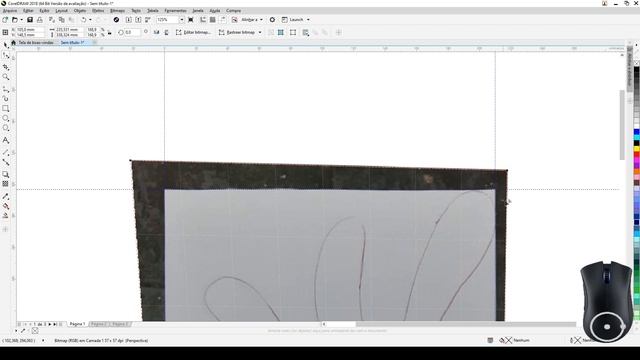Select the Zoom tool

[6, 77]
